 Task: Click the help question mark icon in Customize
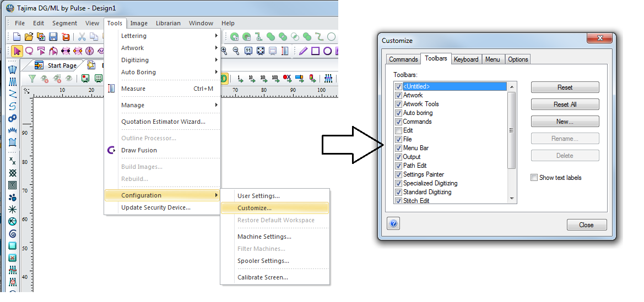pos(393,224)
